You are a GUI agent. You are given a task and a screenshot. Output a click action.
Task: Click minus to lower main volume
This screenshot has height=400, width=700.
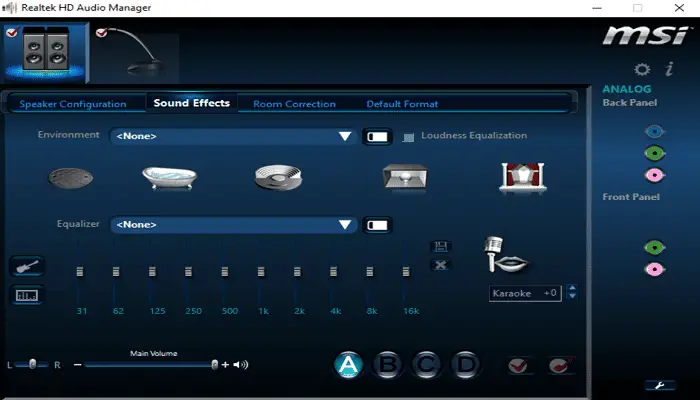pos(78,365)
